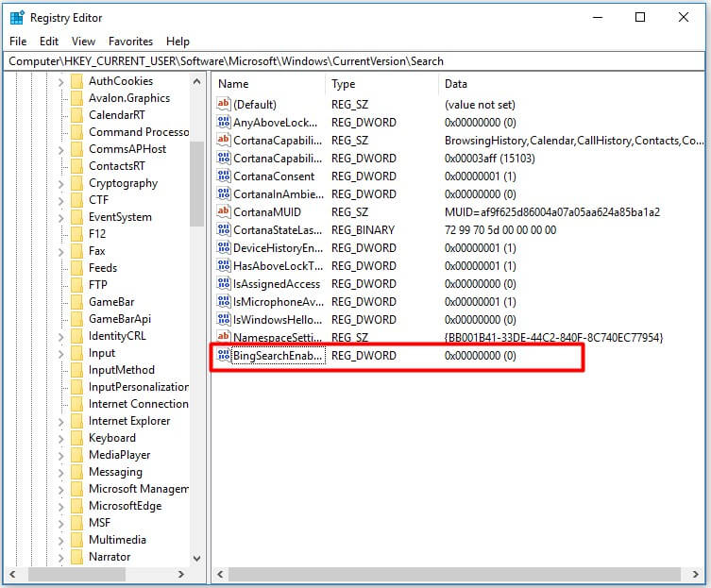711x588 pixels.
Task: Sort values by the Type column header
Action: 381,84
